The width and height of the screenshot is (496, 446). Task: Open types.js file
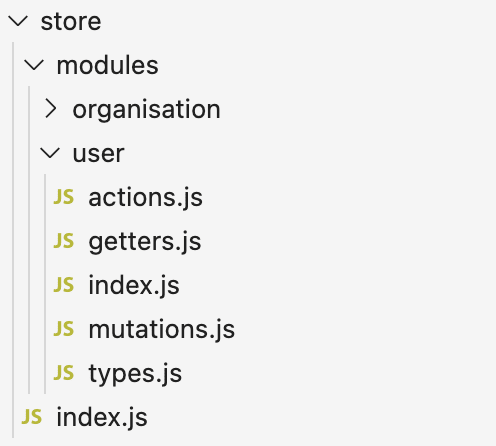click(x=135, y=374)
